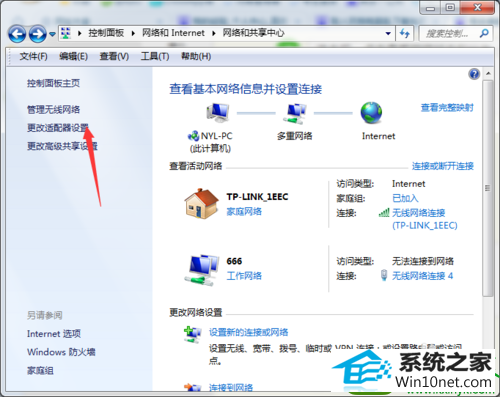
Task: Open 无线网络连接 4 link
Action: [422, 276]
